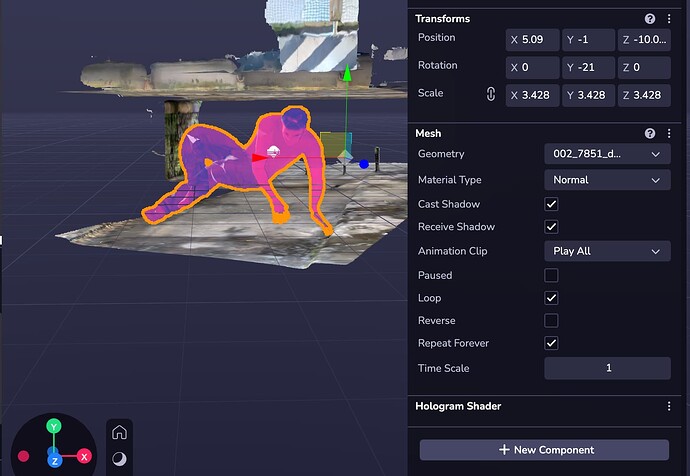Edit the Position X field
The image size is (690, 476).
tap(532, 40)
